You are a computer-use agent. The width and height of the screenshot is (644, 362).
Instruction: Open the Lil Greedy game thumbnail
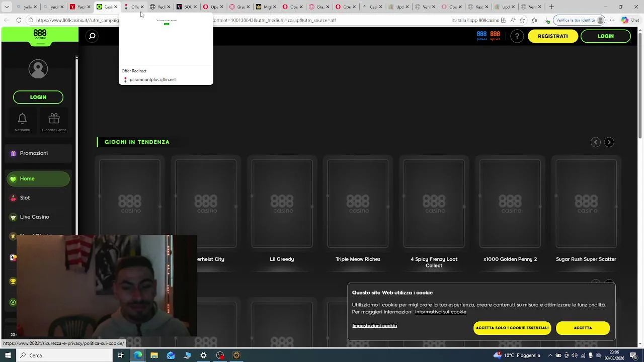point(282,204)
